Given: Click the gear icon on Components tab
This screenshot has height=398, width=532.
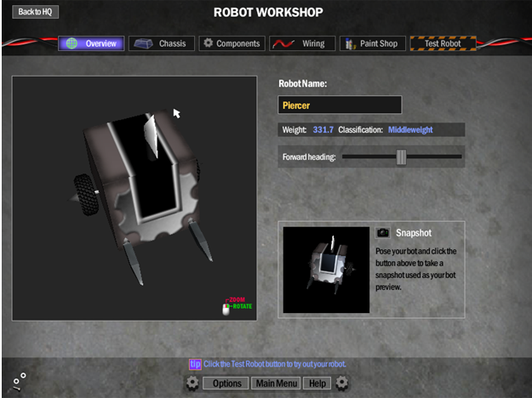Looking at the screenshot, I should coord(208,43).
